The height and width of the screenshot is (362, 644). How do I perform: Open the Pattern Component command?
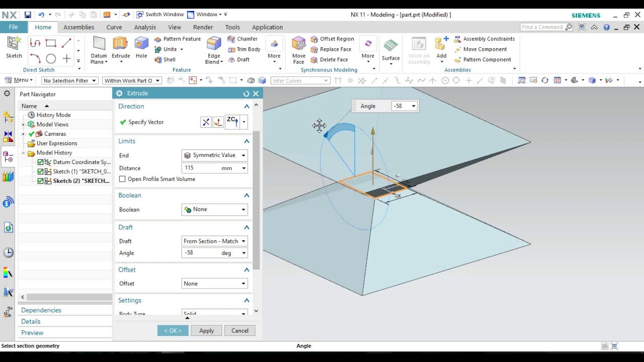click(482, 59)
